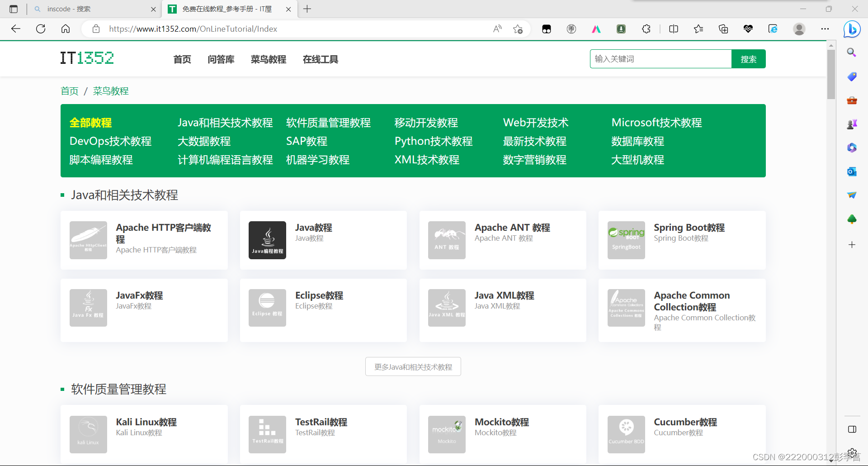The image size is (868, 466).
Task: Open sidebar green tree icon
Action: (x=852, y=219)
